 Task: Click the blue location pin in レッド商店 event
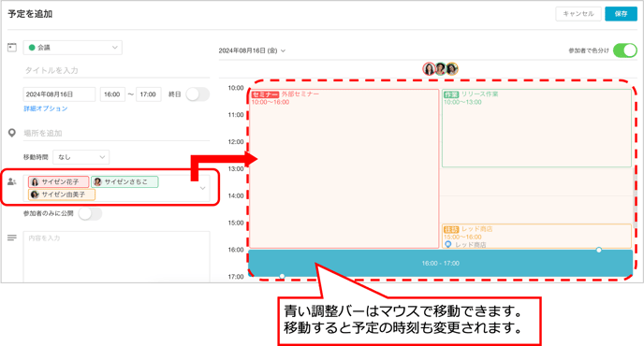coord(447,244)
